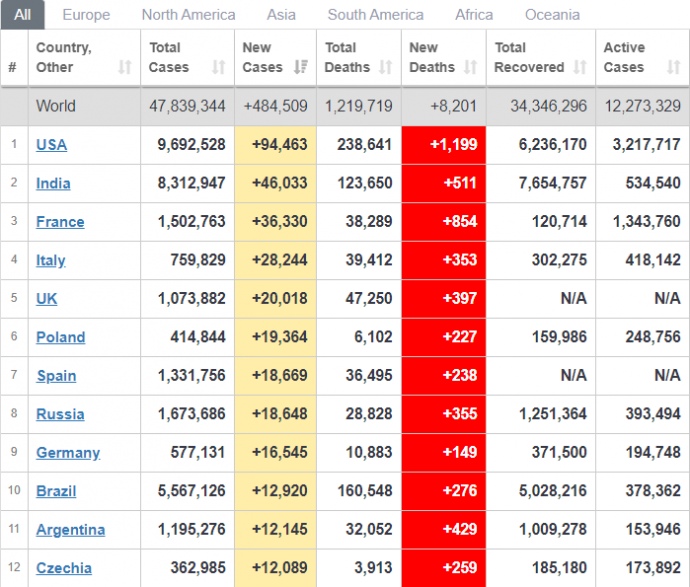690x587 pixels.
Task: Show the Asia region tab
Action: click(x=281, y=14)
